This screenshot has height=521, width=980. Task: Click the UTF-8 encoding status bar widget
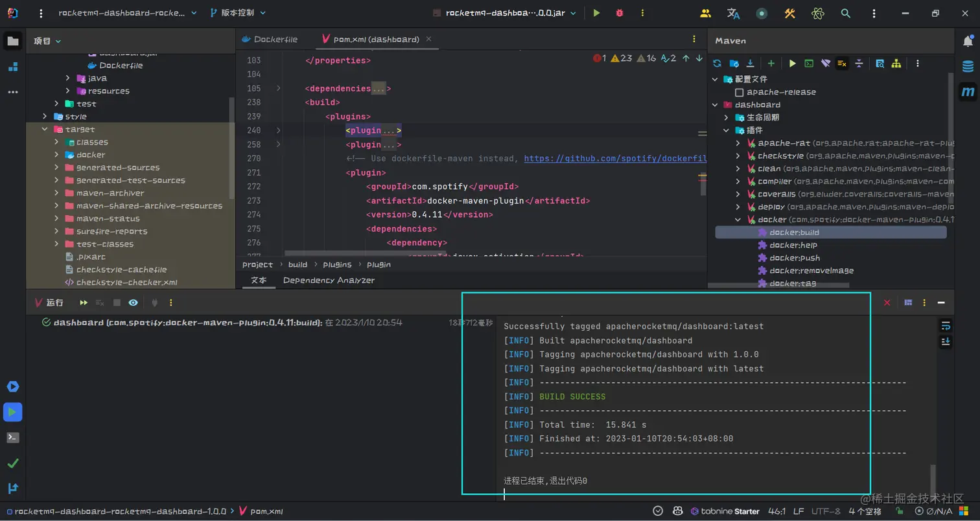(826, 511)
